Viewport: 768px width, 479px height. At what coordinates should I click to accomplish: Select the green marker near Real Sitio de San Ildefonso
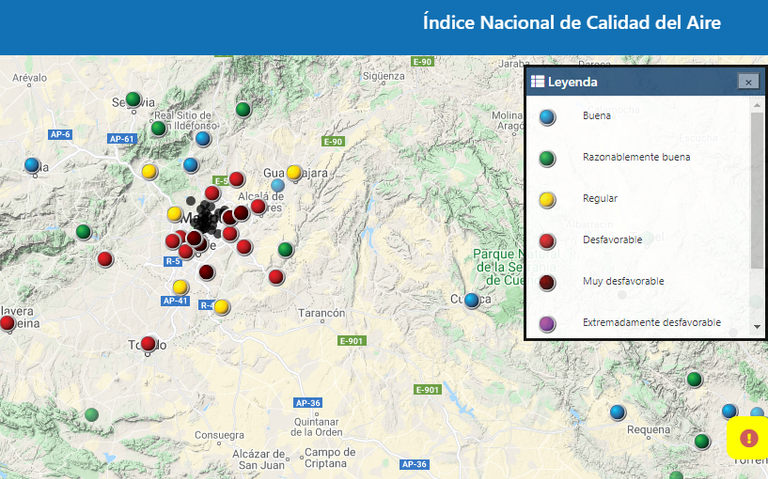(158, 128)
